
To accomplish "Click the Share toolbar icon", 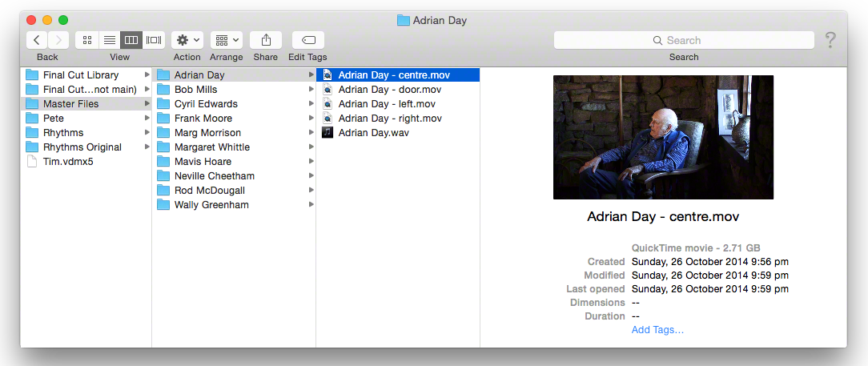I will (266, 40).
